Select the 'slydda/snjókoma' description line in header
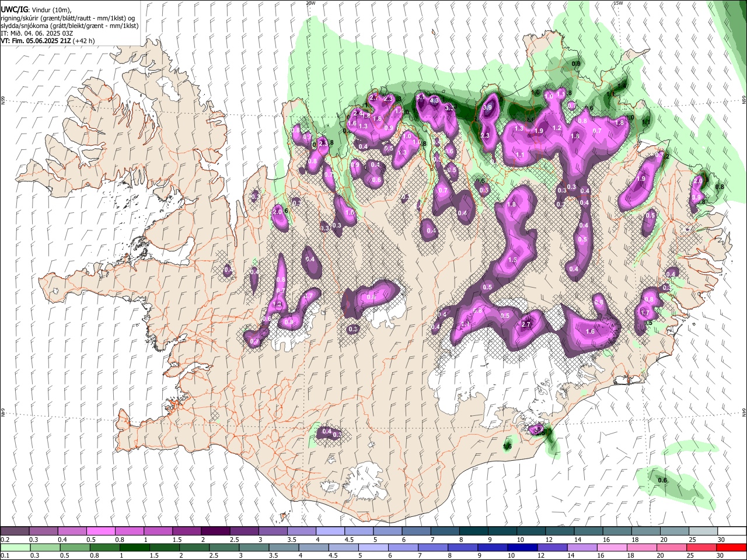 (x=69, y=26)
